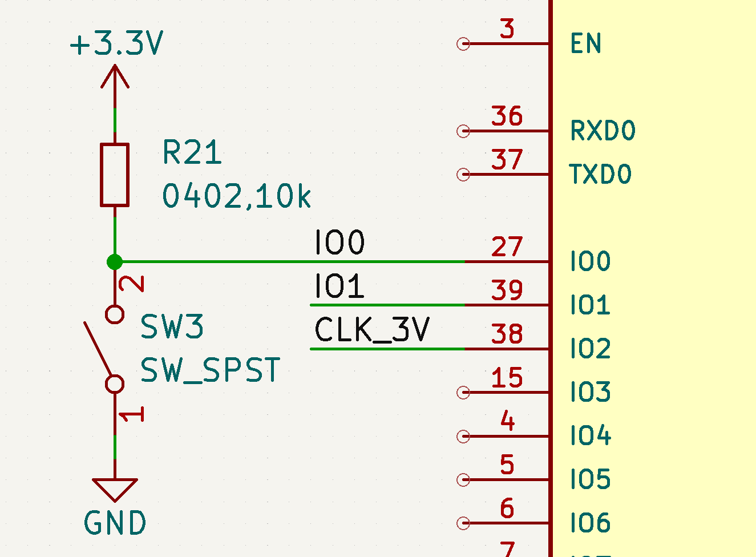Select the R21 resistor body

tap(115, 175)
